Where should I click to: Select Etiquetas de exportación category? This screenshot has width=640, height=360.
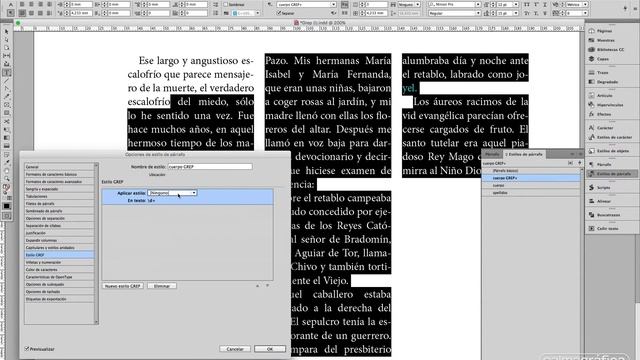(x=59, y=299)
